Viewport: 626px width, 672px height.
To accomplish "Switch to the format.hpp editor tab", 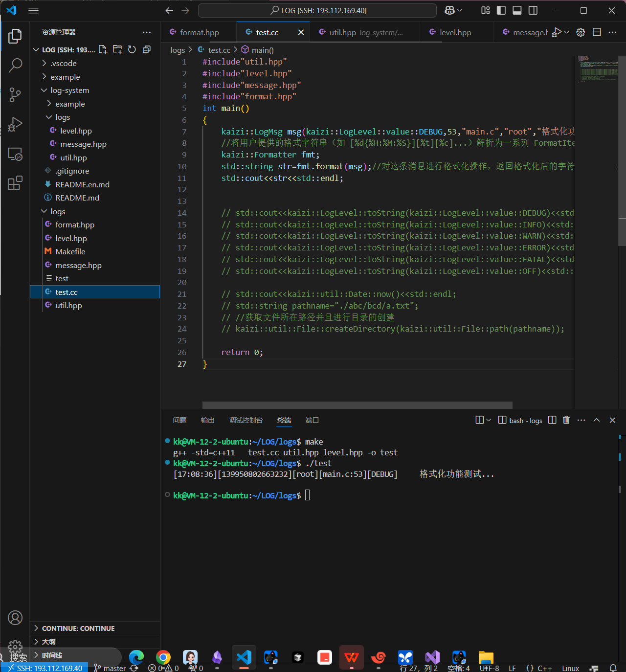I will pos(199,32).
